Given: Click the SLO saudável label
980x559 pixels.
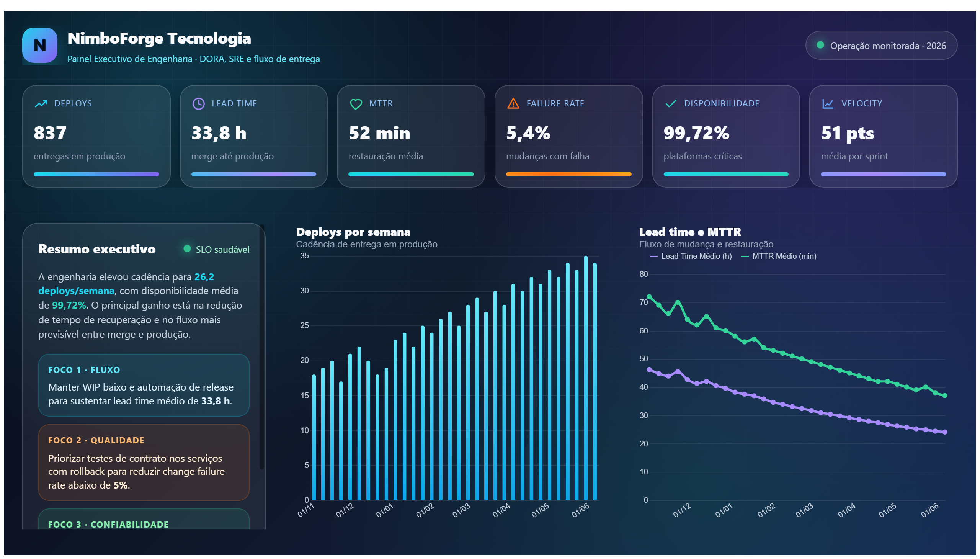Looking at the screenshot, I should coord(223,250).
